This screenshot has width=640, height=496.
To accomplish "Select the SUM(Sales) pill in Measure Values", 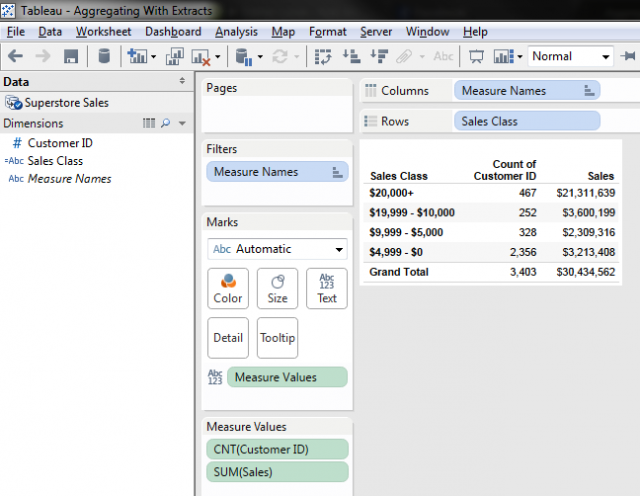I will pos(277,471).
